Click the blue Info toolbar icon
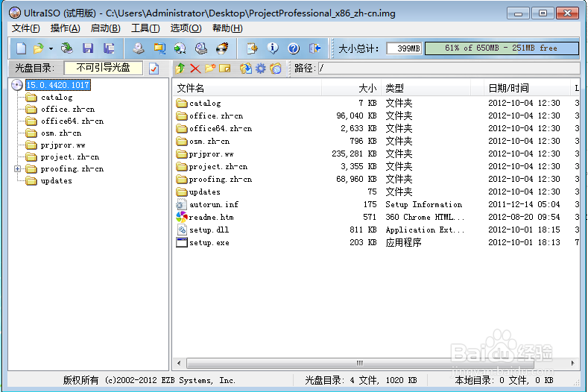588x392 pixels. [273, 48]
